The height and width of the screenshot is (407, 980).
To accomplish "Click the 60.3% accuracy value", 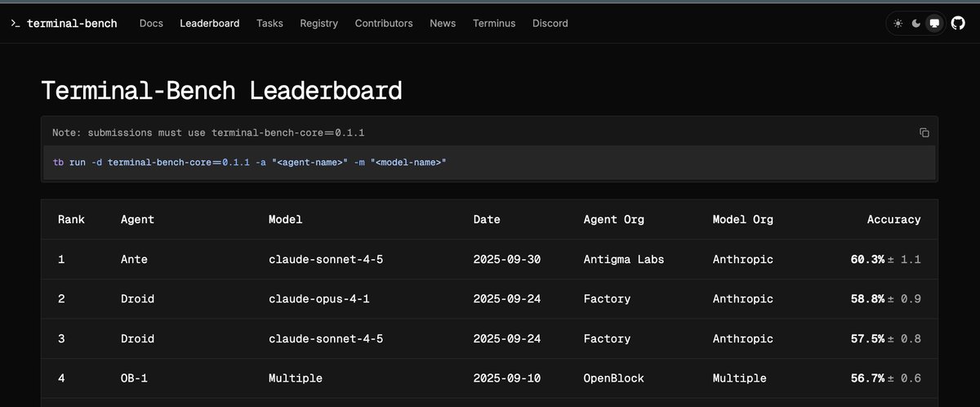I will 867,259.
